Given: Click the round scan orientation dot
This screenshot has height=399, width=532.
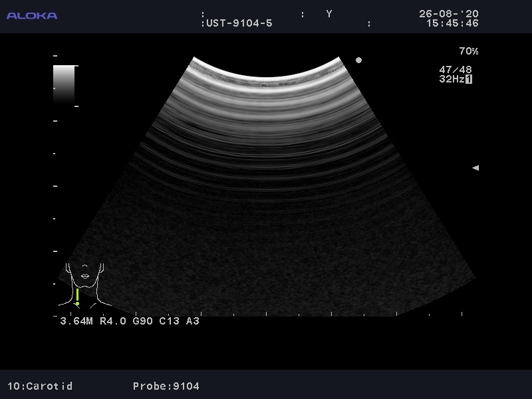Looking at the screenshot, I should tap(358, 61).
